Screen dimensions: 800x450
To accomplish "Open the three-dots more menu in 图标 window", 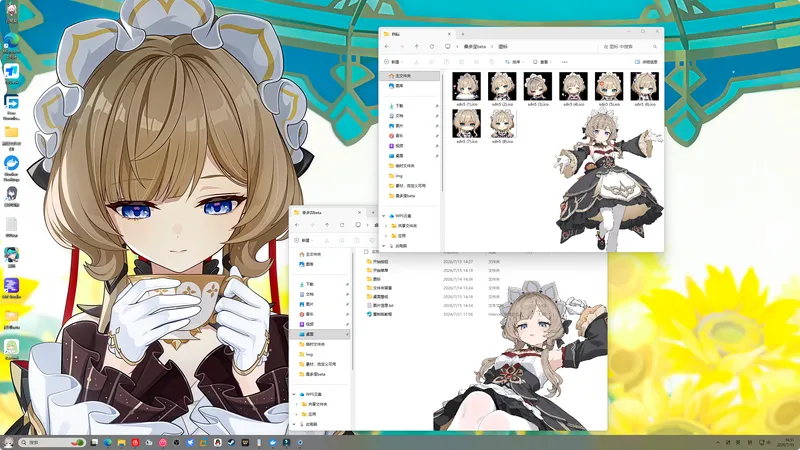I will [564, 62].
